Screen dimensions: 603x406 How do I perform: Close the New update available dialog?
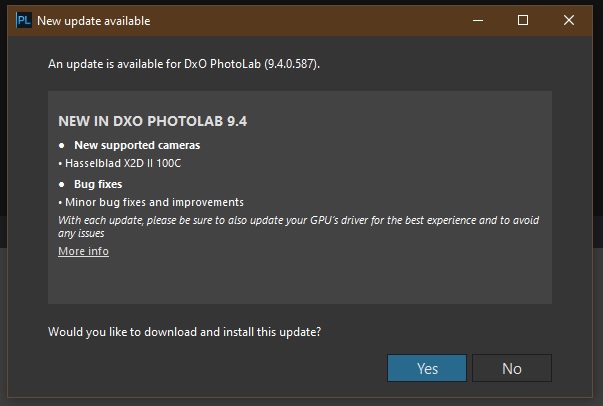pos(569,20)
